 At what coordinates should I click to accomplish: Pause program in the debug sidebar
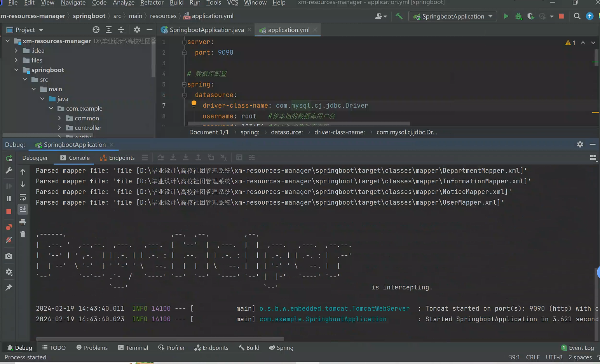point(9,199)
